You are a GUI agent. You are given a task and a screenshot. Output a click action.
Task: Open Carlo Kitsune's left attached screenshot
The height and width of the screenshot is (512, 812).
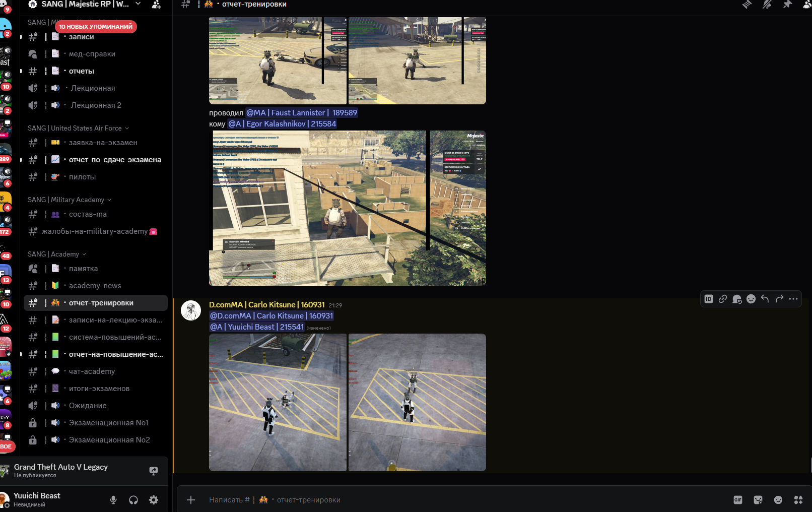coord(278,402)
